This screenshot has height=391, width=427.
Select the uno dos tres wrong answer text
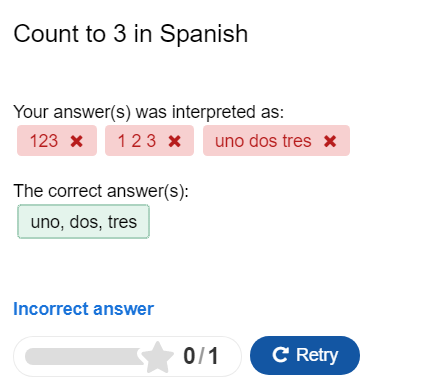pyautogui.click(x=263, y=141)
